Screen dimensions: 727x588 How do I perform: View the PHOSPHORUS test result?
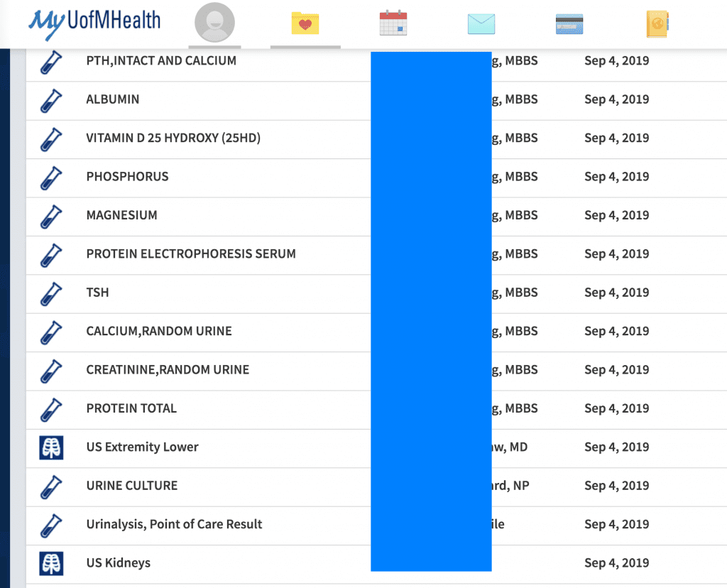click(127, 177)
